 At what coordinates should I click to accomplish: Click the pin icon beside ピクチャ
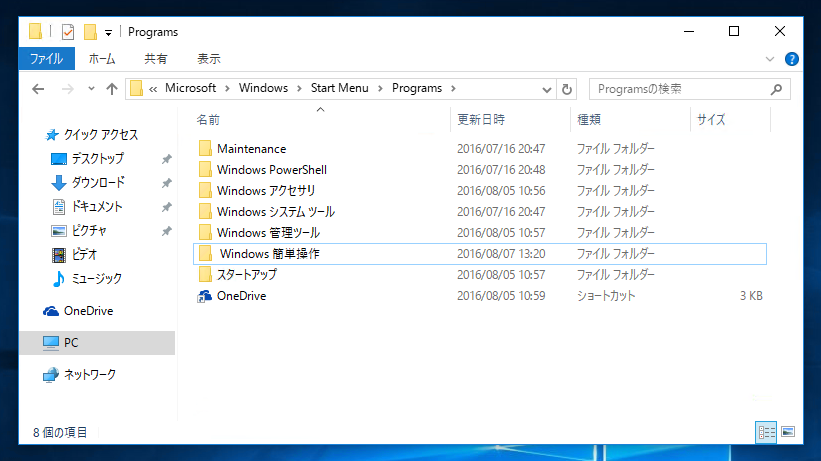click(x=167, y=231)
